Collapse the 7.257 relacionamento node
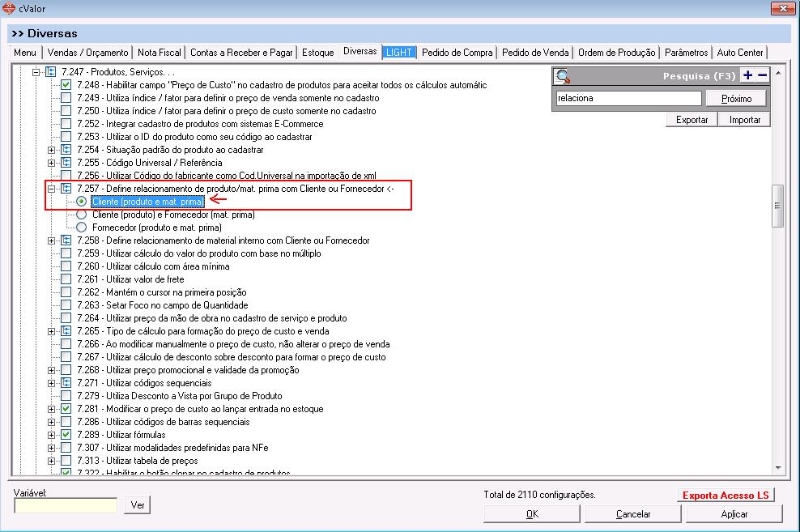Screen dimensions: 800x532 click(x=52, y=189)
